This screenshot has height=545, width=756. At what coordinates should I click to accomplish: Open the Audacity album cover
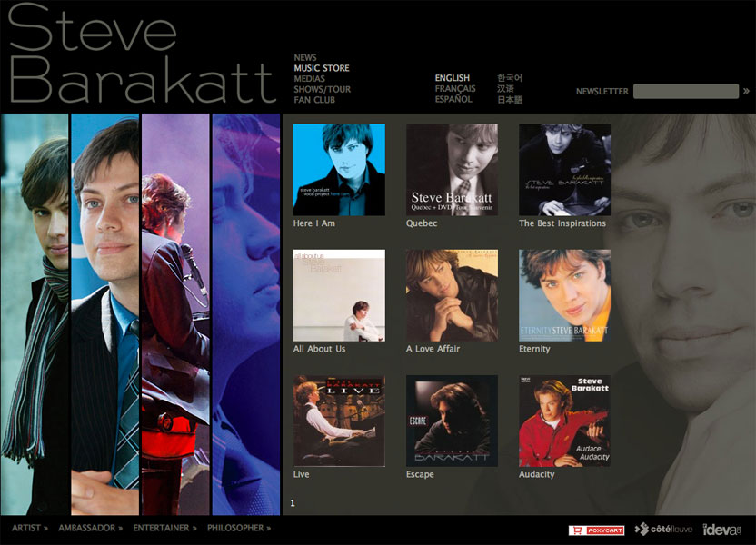(564, 421)
